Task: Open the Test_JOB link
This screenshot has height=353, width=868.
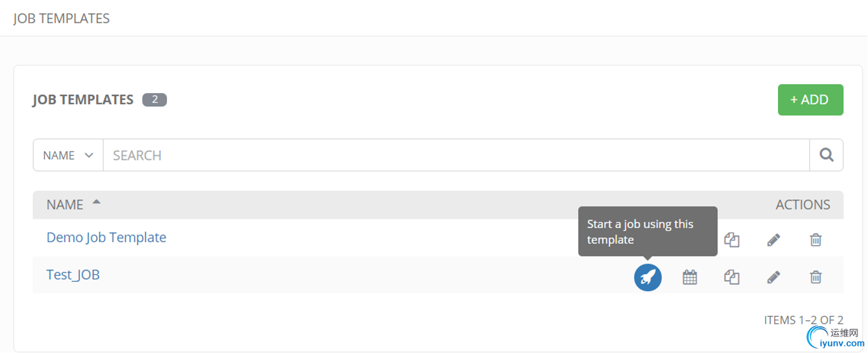Action: click(x=73, y=275)
